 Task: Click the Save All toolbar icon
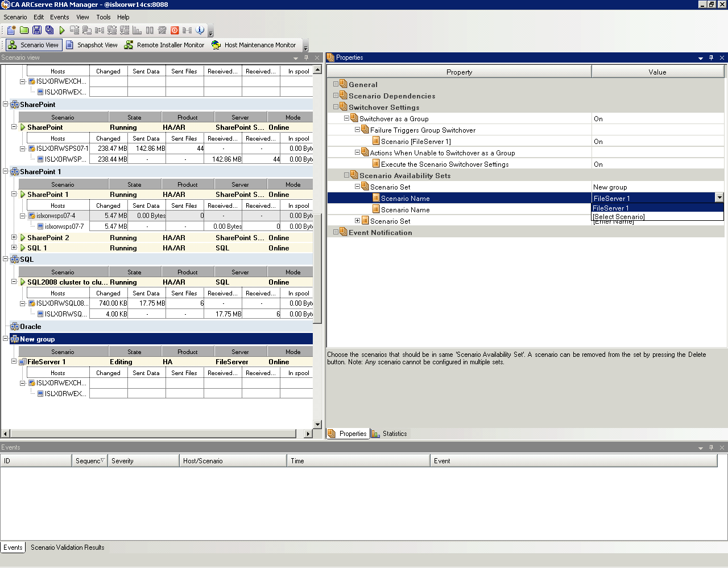click(x=49, y=30)
